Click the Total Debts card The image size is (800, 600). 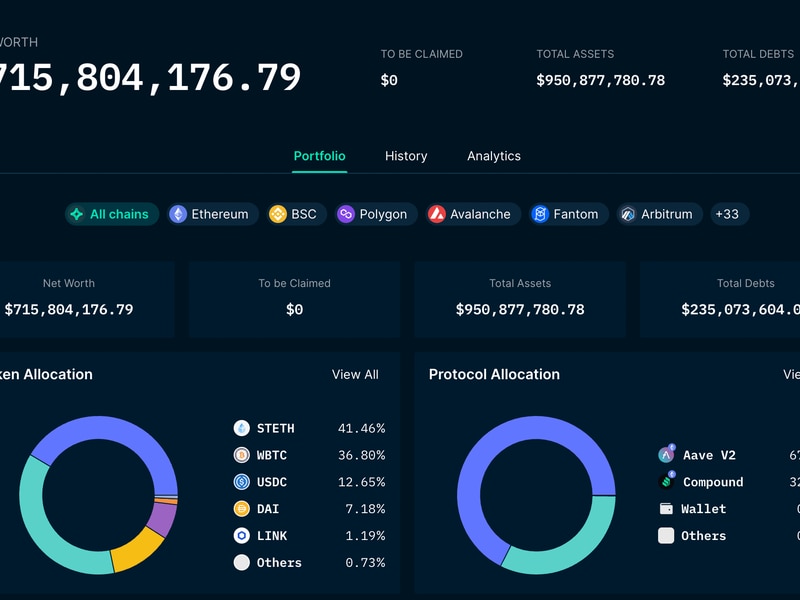tap(720, 299)
